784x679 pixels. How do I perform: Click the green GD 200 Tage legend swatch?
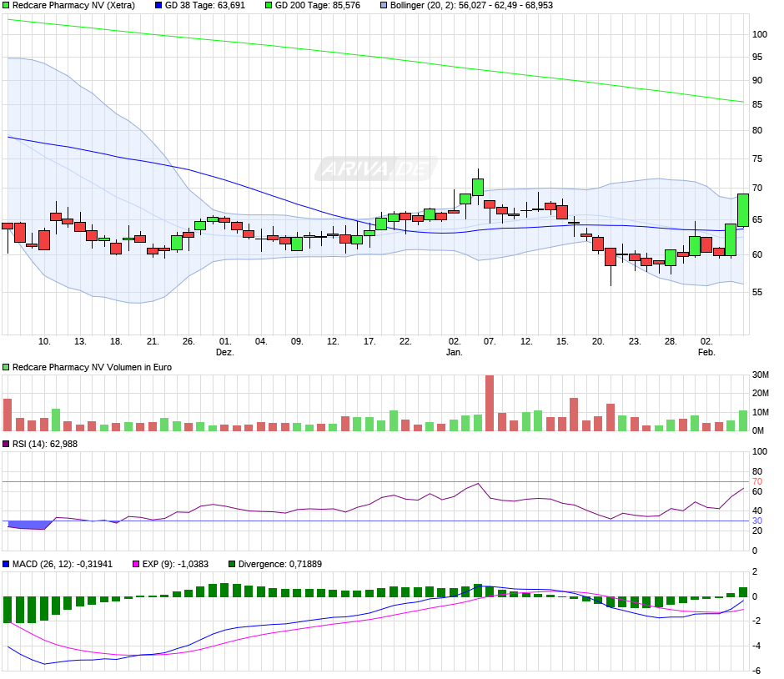coord(269,6)
